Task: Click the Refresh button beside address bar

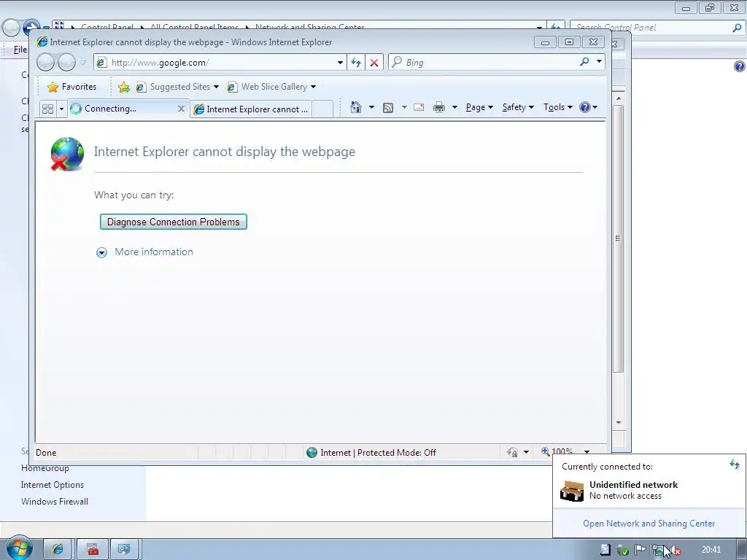Action: [356, 63]
